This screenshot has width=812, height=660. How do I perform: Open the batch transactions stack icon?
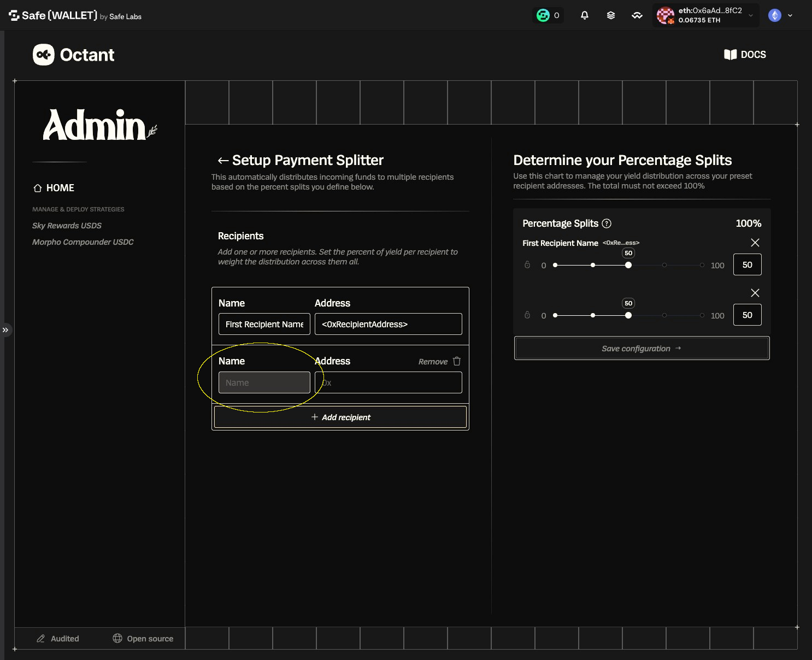(x=611, y=15)
